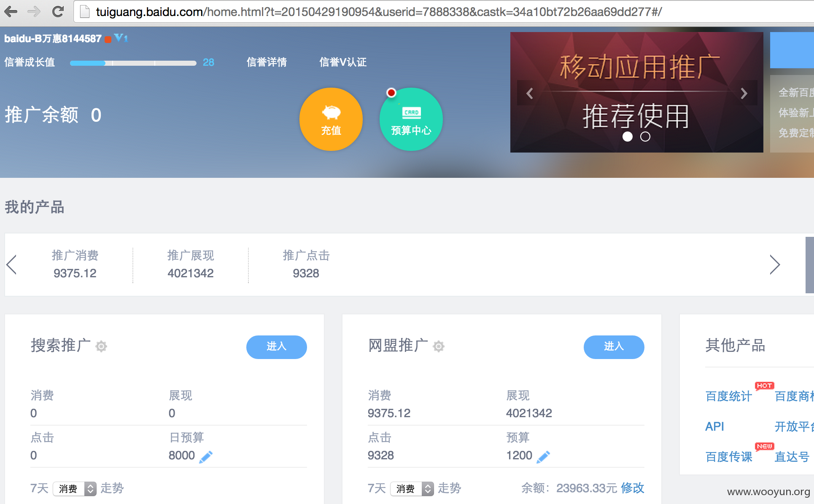This screenshot has height=504, width=814.
Task: Click the browser forward arrow
Action: coord(34,11)
